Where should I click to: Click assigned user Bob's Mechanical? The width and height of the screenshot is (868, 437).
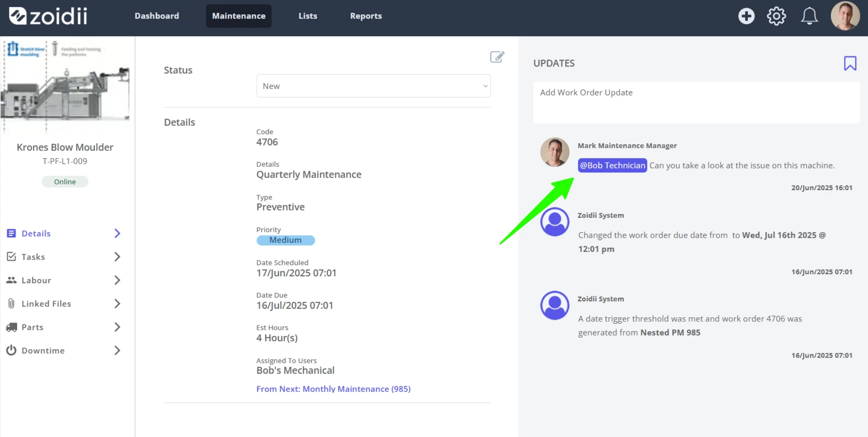coord(295,370)
